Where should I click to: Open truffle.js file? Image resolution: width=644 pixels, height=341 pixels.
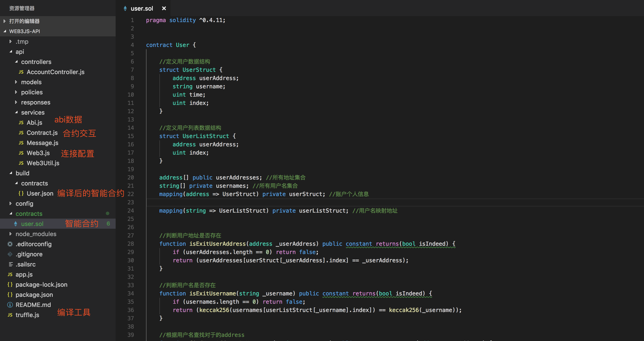tap(27, 315)
